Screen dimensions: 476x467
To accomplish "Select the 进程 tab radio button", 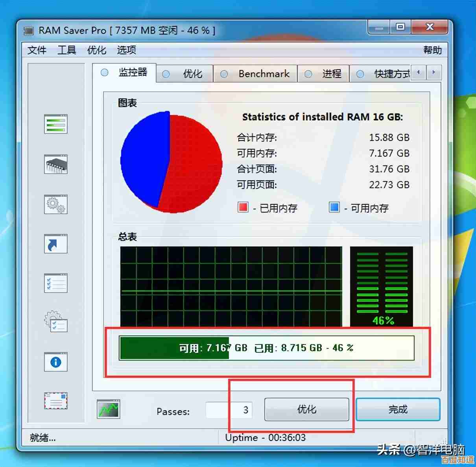I will [308, 74].
